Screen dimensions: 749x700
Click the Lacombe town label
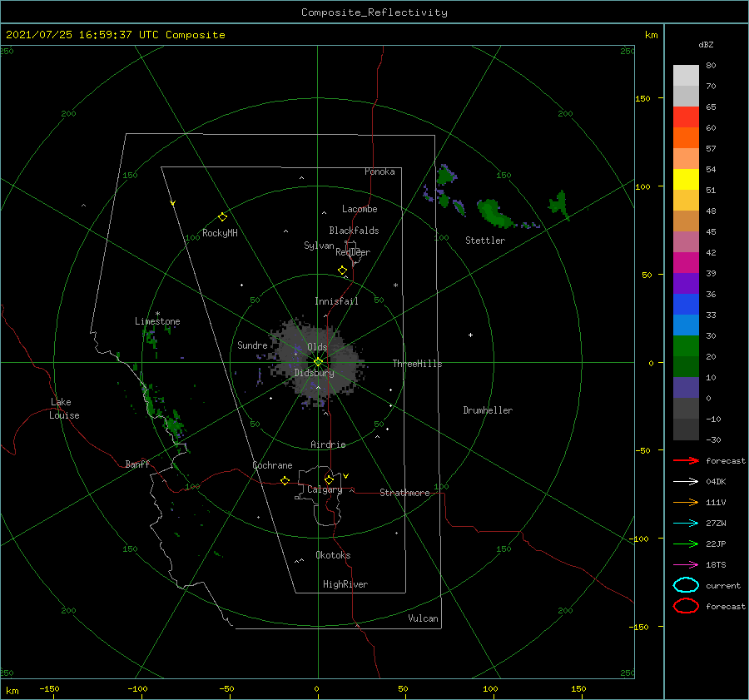tap(360, 209)
